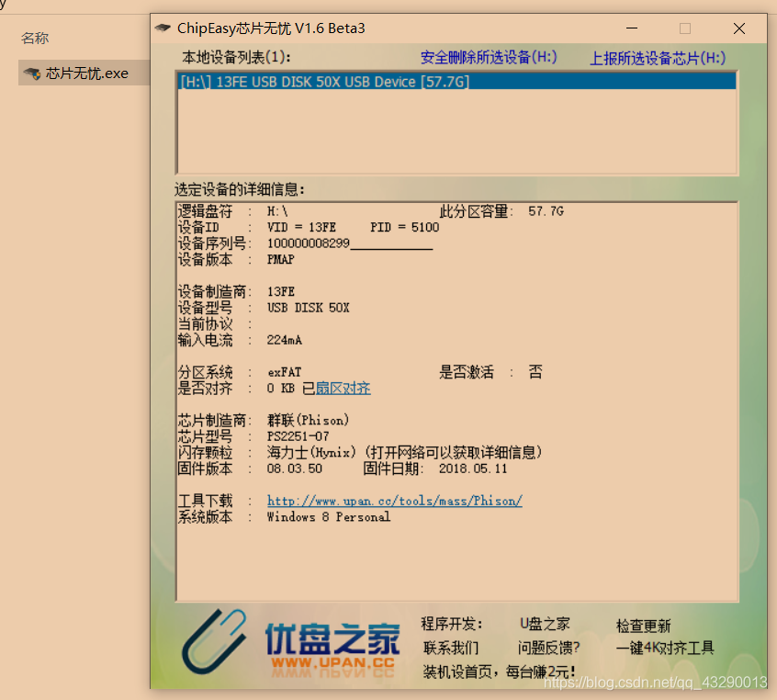This screenshot has height=700, width=777.
Task: Click the serial number 10000008299
Action: click(x=309, y=243)
